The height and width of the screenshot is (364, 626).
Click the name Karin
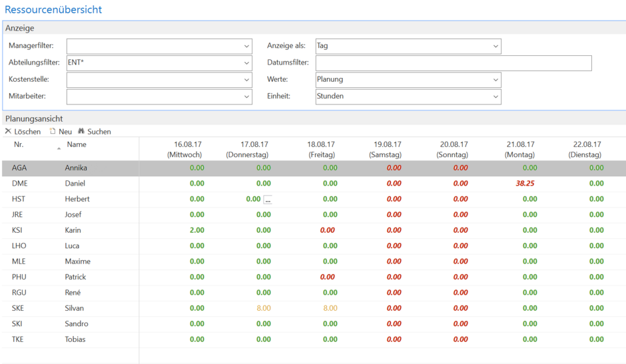click(73, 230)
